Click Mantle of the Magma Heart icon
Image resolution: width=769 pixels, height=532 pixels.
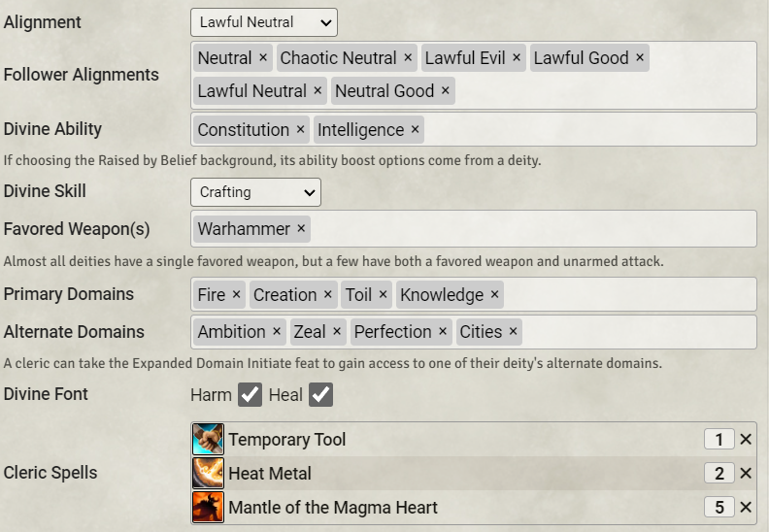[208, 508]
